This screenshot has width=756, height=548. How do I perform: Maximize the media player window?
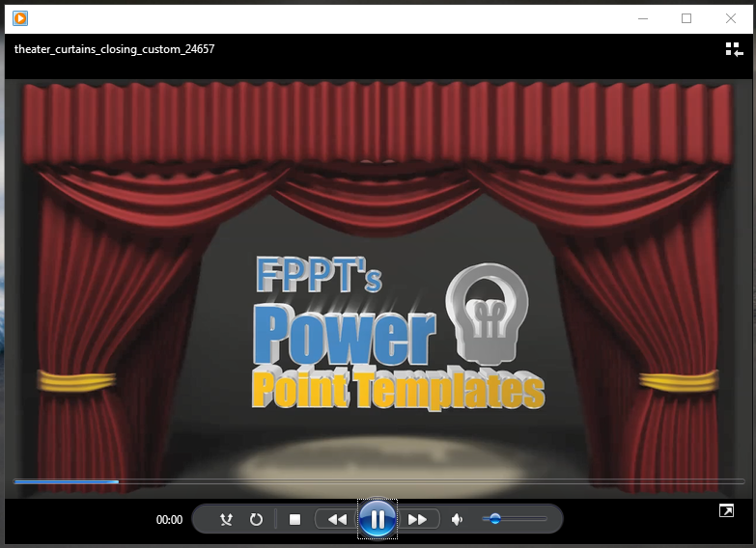point(687,17)
